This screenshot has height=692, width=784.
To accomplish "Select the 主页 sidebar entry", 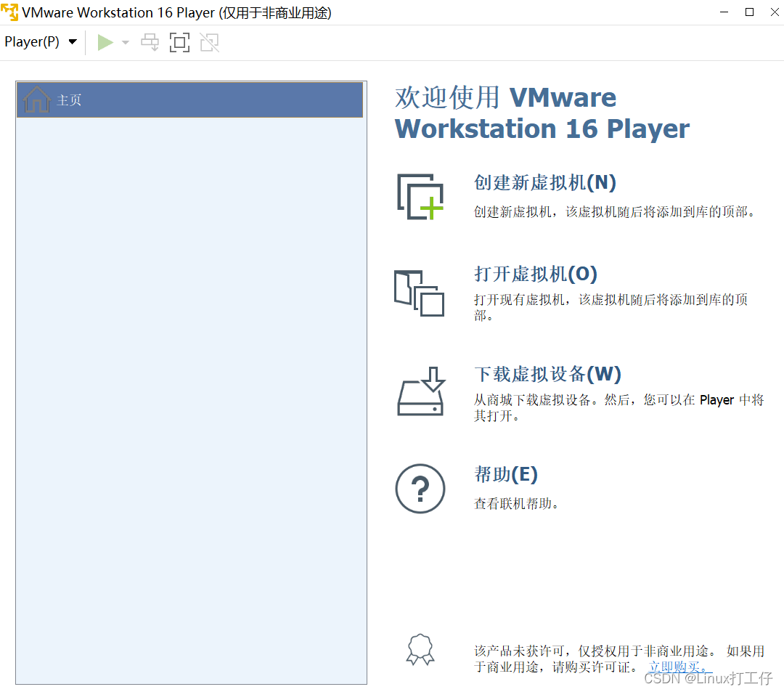I will tap(70, 100).
